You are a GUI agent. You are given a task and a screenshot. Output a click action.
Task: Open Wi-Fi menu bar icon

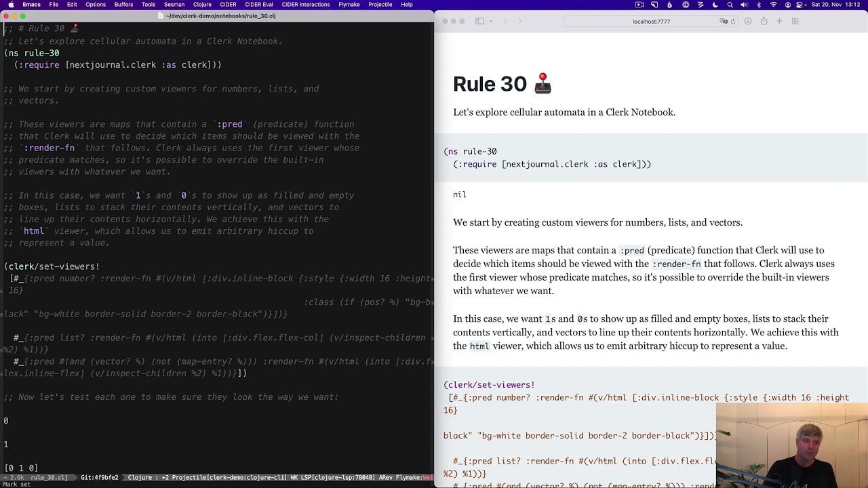pyautogui.click(x=774, y=5)
